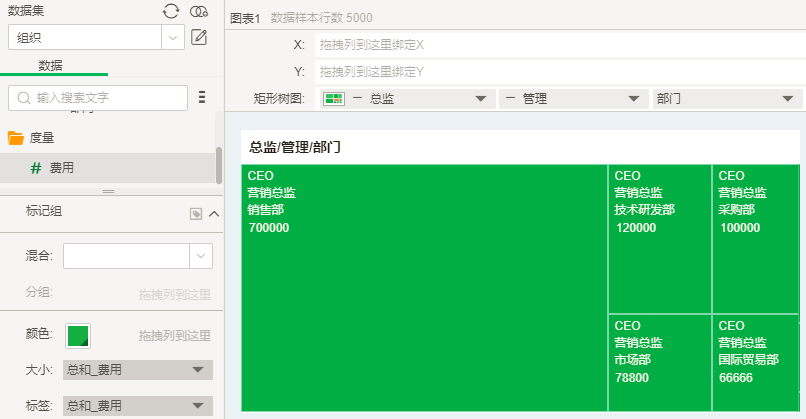Click the 输入搜索文字 search field

coord(98,98)
